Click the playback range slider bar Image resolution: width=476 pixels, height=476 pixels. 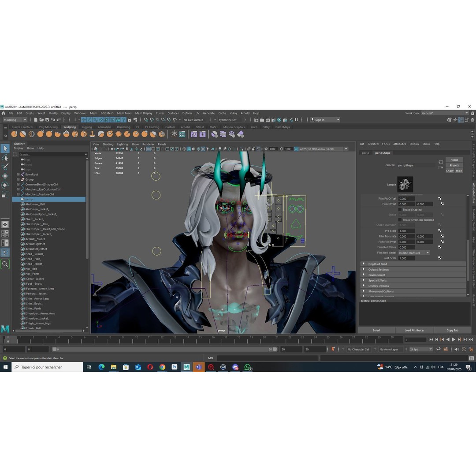coord(164,350)
